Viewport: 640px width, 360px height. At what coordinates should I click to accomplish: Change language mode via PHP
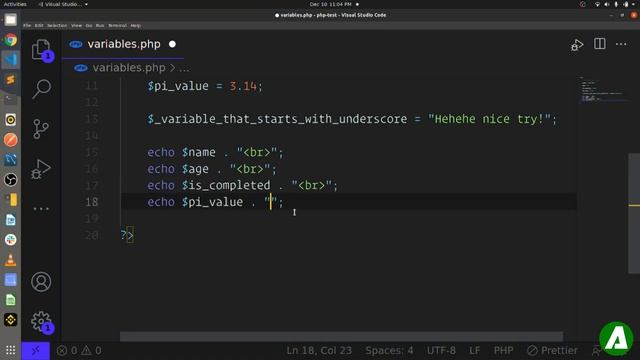503,351
